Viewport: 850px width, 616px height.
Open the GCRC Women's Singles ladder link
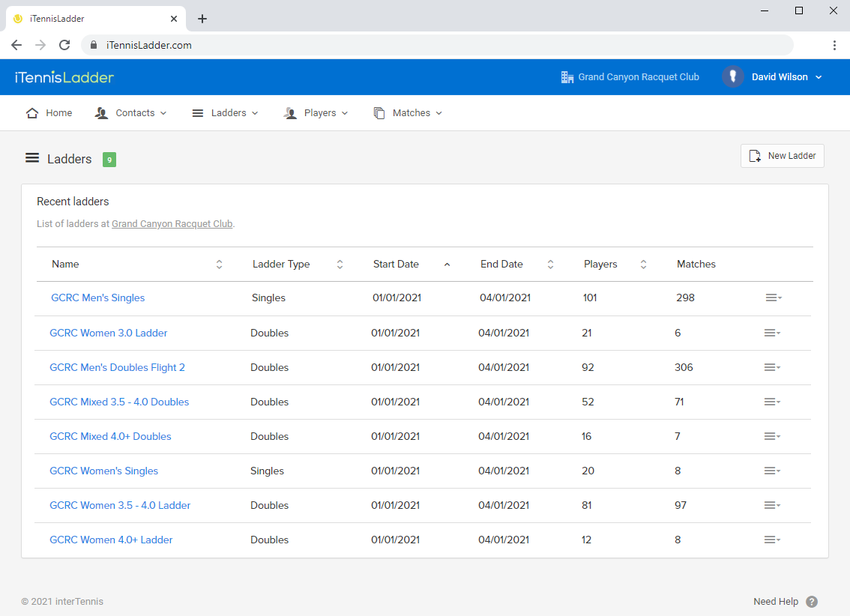pos(104,471)
